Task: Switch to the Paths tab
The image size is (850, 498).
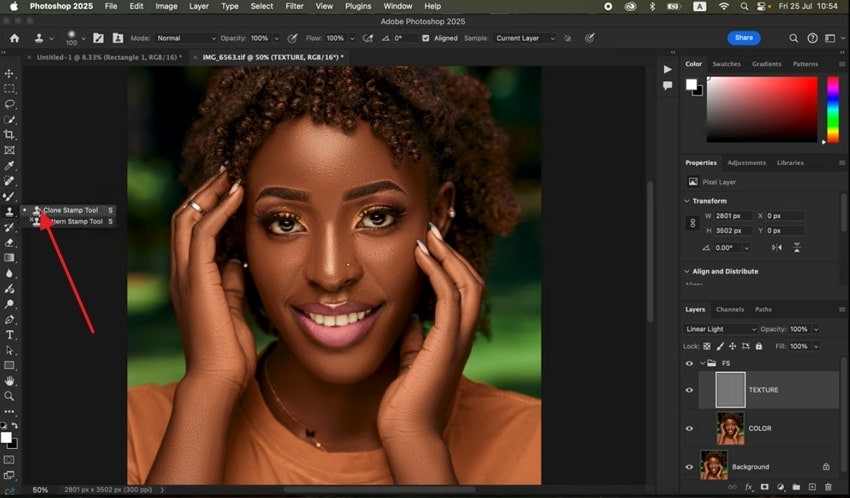Action: [x=763, y=309]
